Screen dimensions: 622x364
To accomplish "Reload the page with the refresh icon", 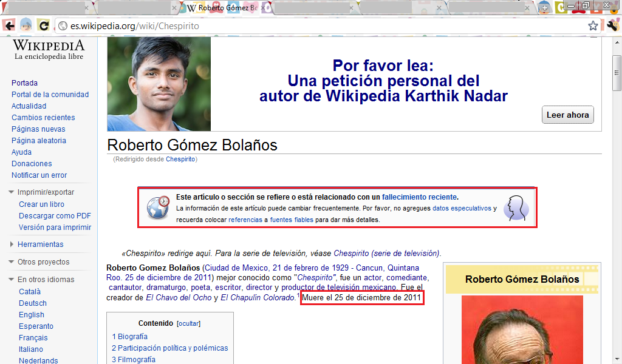I will pyautogui.click(x=43, y=25).
